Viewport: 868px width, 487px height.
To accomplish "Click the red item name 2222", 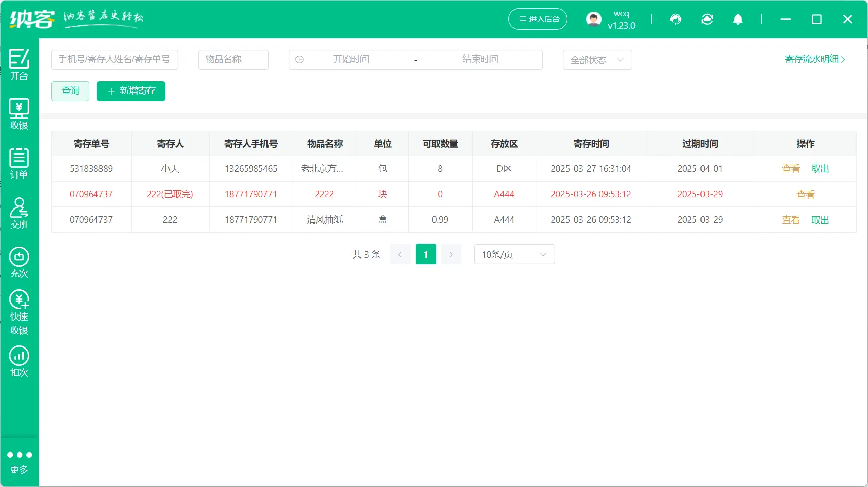I will [x=324, y=194].
